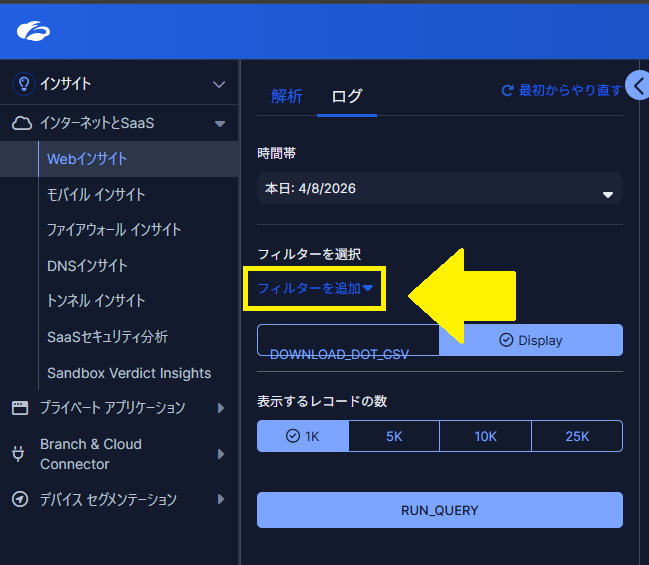
Task: Select the Display option
Action: tap(531, 340)
